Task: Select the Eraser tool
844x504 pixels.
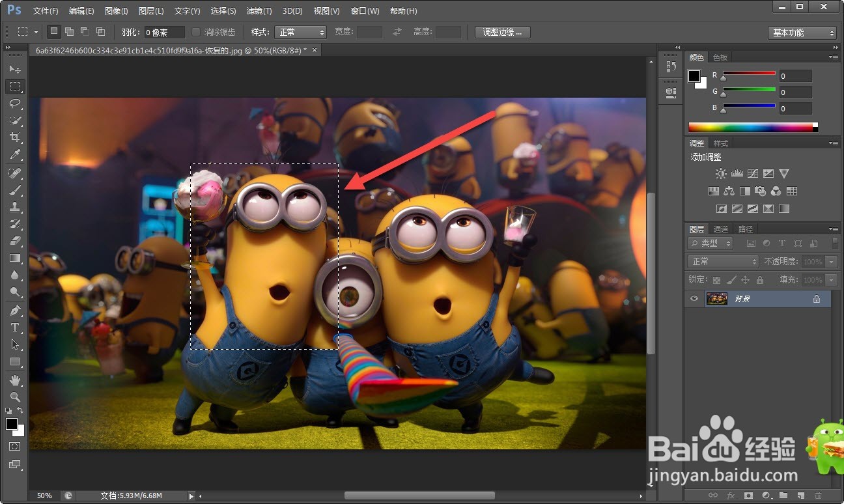Action: 15,241
